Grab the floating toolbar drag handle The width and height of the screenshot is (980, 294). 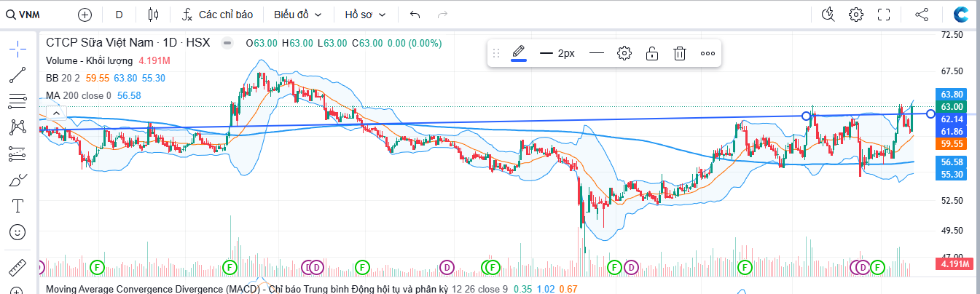click(x=496, y=53)
